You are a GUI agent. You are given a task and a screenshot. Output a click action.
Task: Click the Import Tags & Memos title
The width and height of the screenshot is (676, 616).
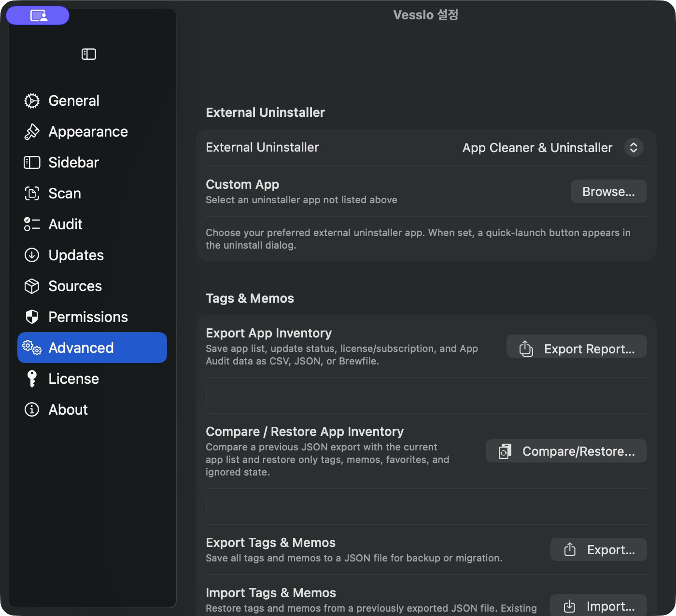tap(271, 593)
